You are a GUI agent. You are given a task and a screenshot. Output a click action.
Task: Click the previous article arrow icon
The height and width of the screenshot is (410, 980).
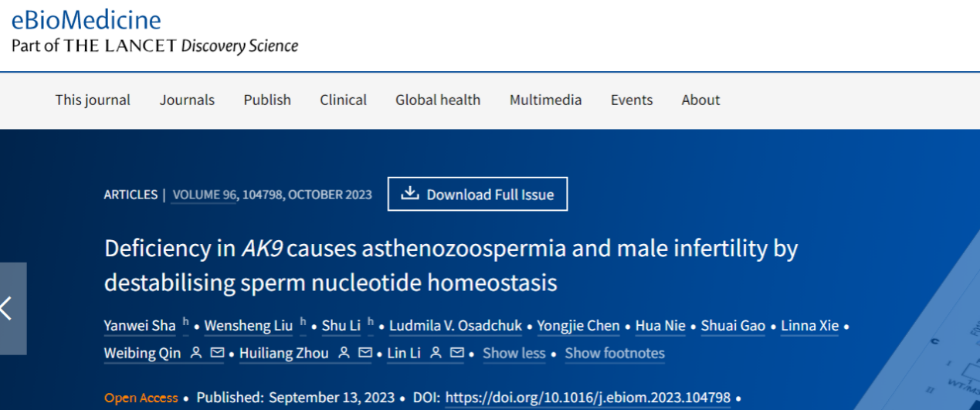tap(8, 309)
